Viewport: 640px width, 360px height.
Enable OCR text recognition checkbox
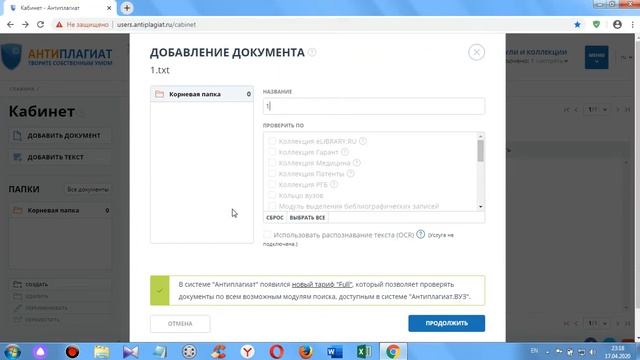point(267,235)
